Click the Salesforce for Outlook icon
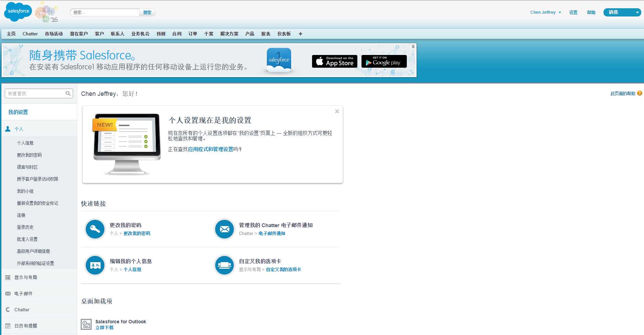The height and width of the screenshot is (335, 644). [86, 324]
